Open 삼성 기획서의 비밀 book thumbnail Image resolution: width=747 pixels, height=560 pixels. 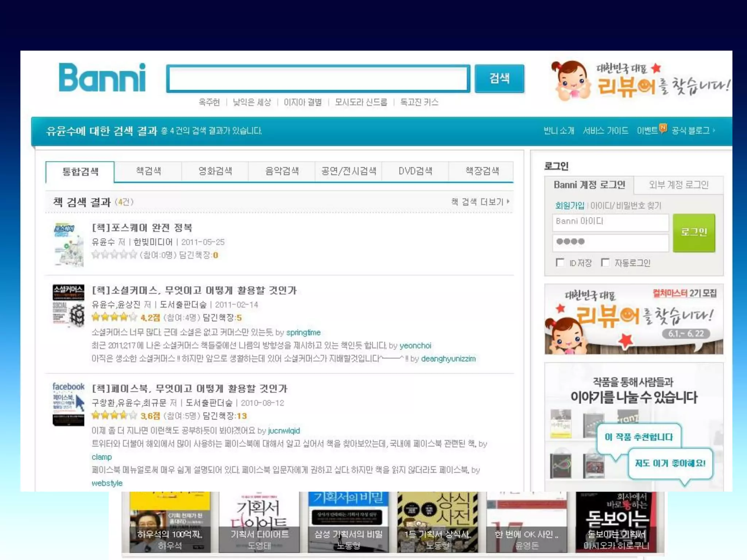(348, 522)
